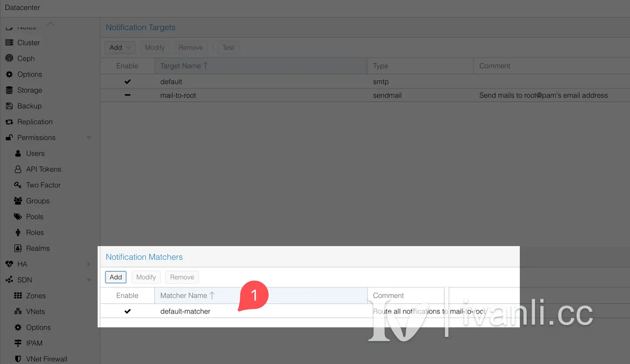
Task: Select the Storage database icon
Action: click(x=9, y=90)
